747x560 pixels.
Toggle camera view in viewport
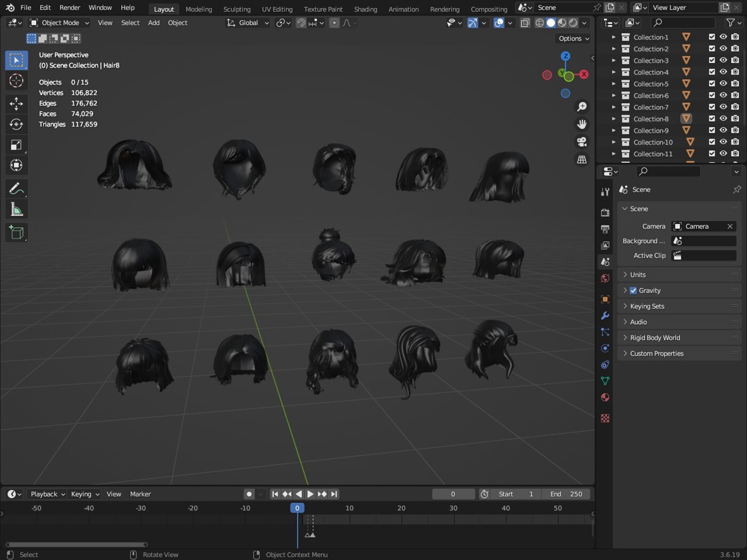582,142
